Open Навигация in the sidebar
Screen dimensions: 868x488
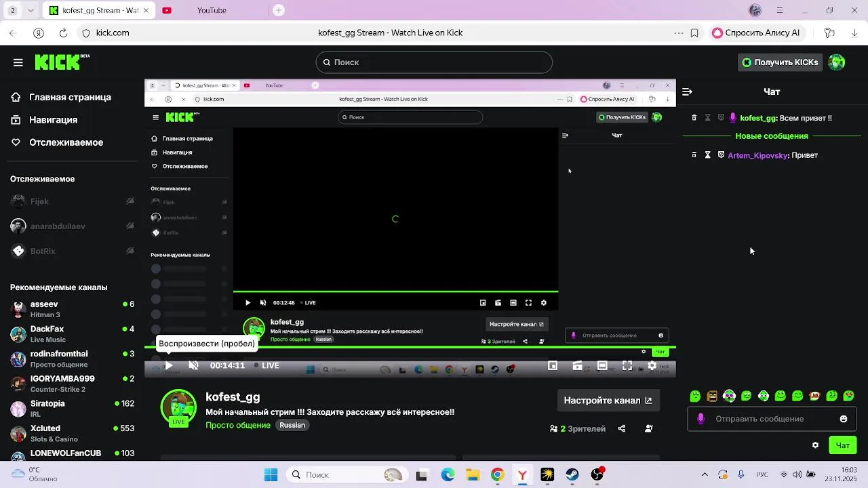pos(54,120)
